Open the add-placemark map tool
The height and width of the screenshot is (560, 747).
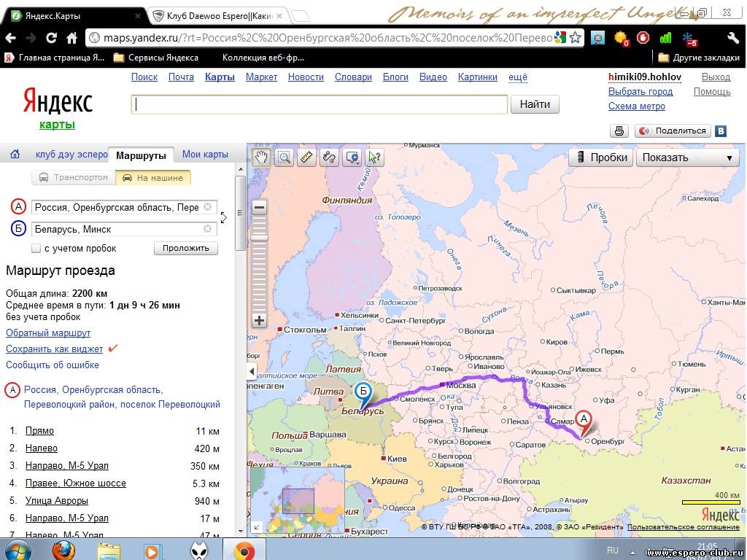(x=352, y=157)
